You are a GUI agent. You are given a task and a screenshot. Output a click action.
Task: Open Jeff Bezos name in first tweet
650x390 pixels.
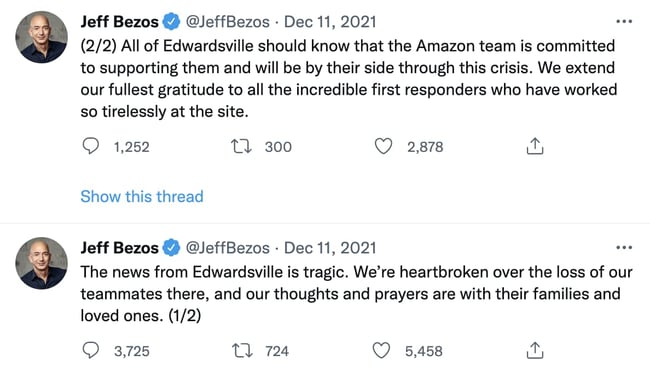pos(119,22)
